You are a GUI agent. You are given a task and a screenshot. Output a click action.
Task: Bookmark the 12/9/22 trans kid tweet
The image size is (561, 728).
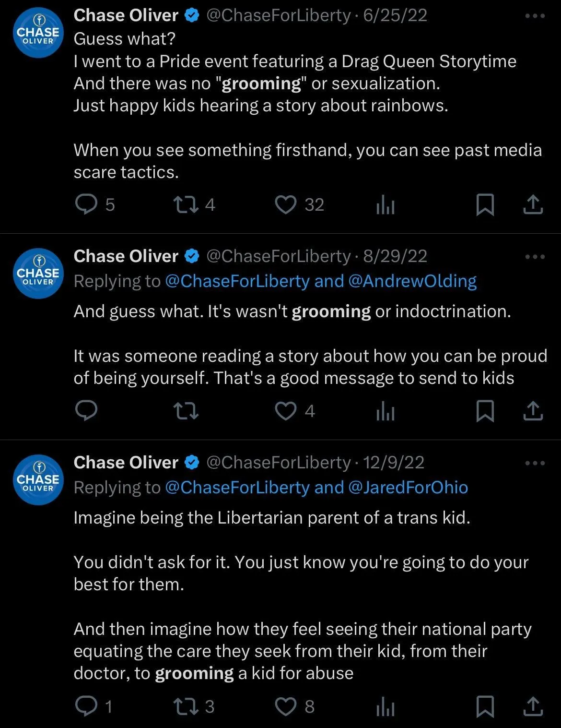click(x=485, y=706)
